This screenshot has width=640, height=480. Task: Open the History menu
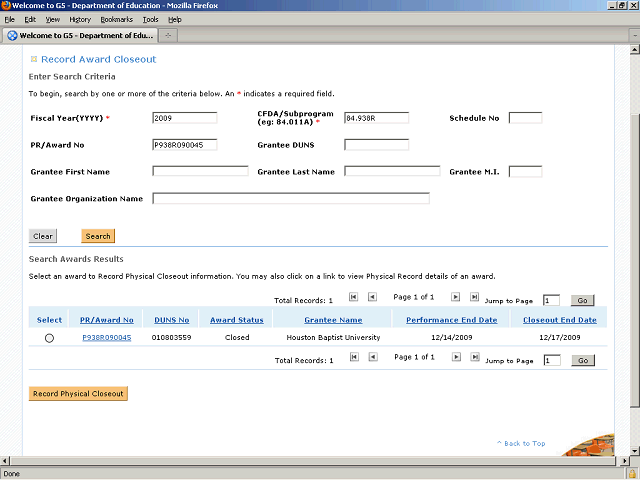(80, 19)
